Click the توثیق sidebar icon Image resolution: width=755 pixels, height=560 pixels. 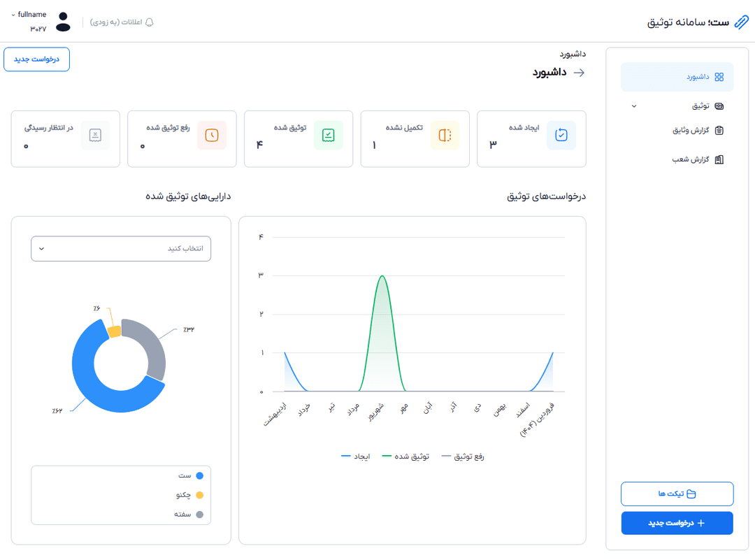click(x=719, y=106)
